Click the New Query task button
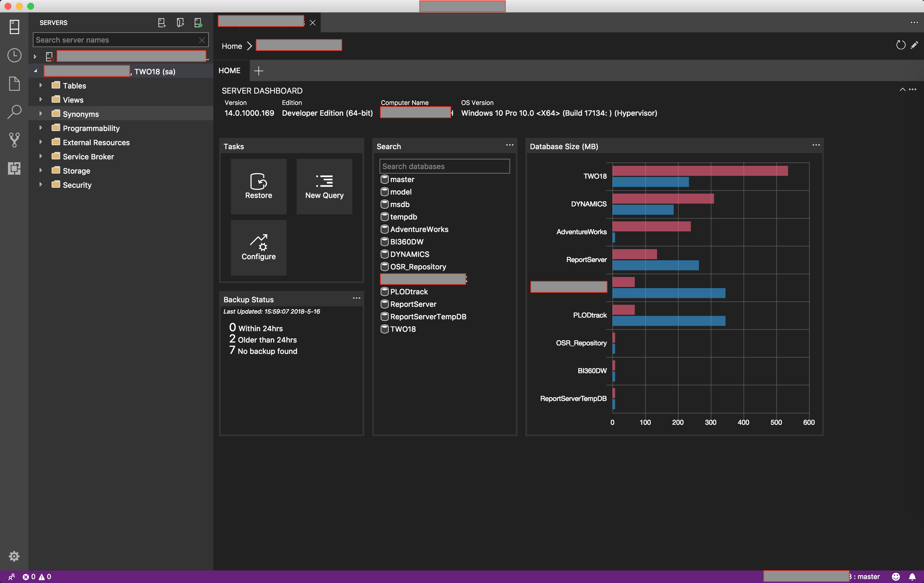924x583 pixels. [x=324, y=186]
